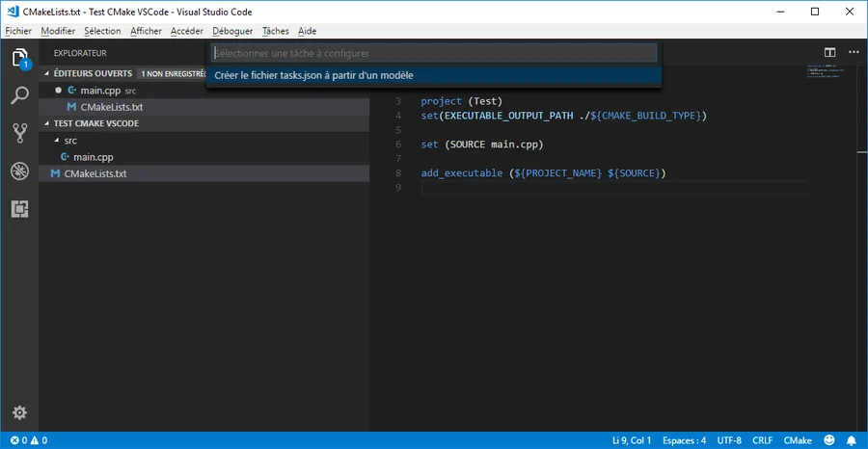Select CMakeLists.txt in project tree
This screenshot has height=449, width=868.
point(95,173)
